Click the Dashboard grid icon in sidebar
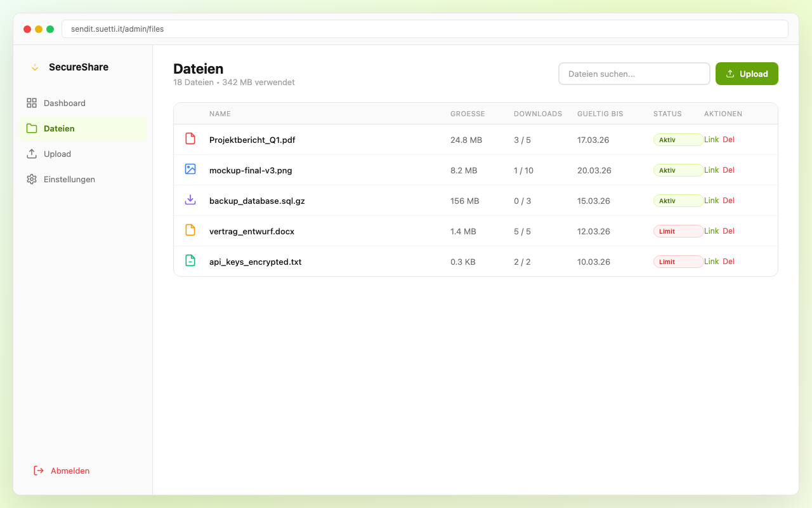This screenshot has height=508, width=812. [x=32, y=103]
